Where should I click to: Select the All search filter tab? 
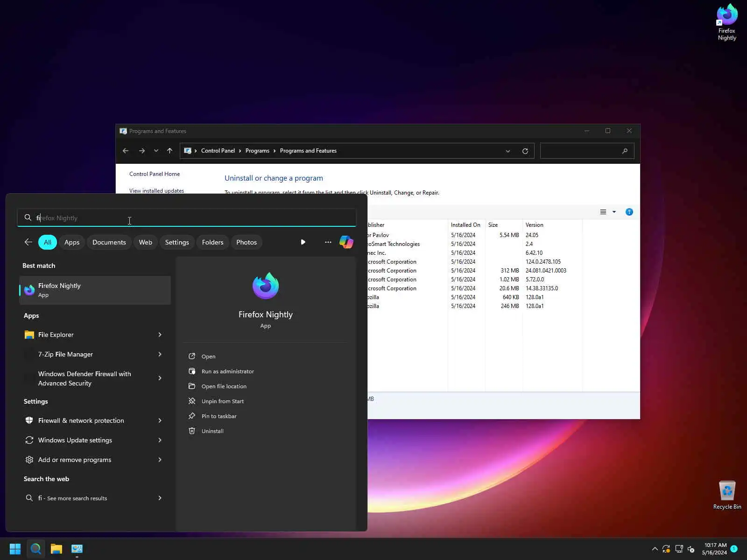48,242
